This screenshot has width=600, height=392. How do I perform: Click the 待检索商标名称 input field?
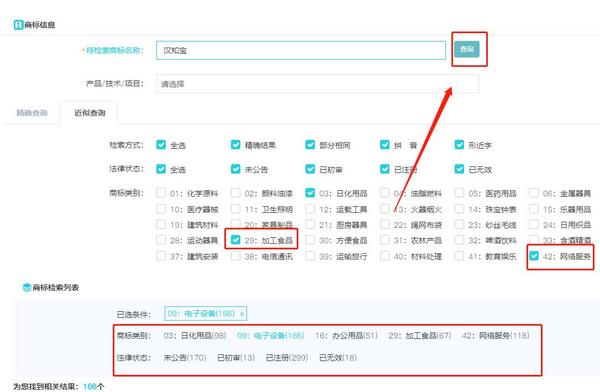[x=301, y=50]
